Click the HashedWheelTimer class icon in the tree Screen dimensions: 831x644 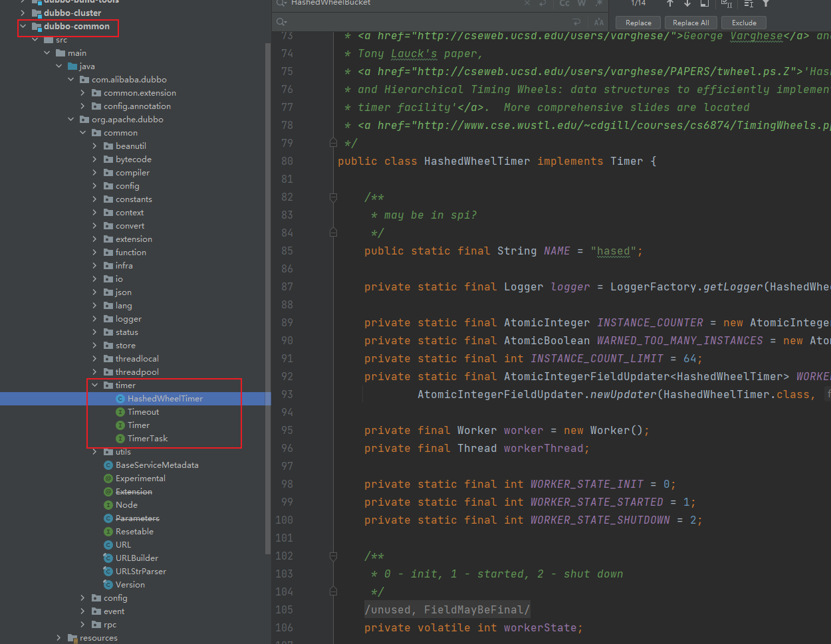[120, 399]
